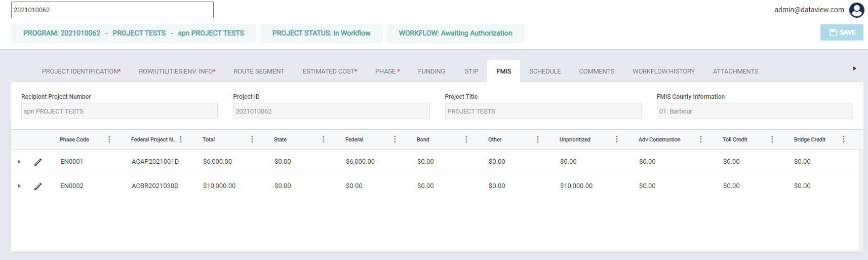
Task: Open Adv Construction column options menu
Action: pos(701,139)
